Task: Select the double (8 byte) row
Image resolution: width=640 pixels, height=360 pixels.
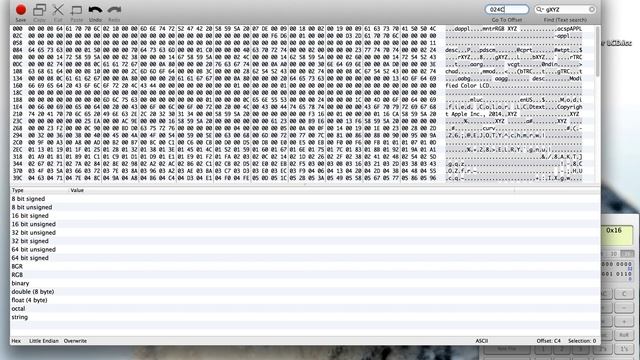Action: pyautogui.click(x=305, y=291)
